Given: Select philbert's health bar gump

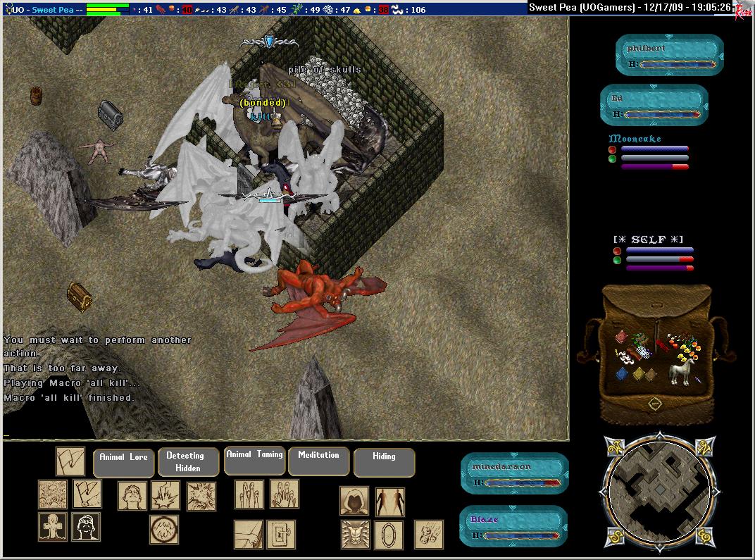Looking at the screenshot, I should [x=670, y=56].
